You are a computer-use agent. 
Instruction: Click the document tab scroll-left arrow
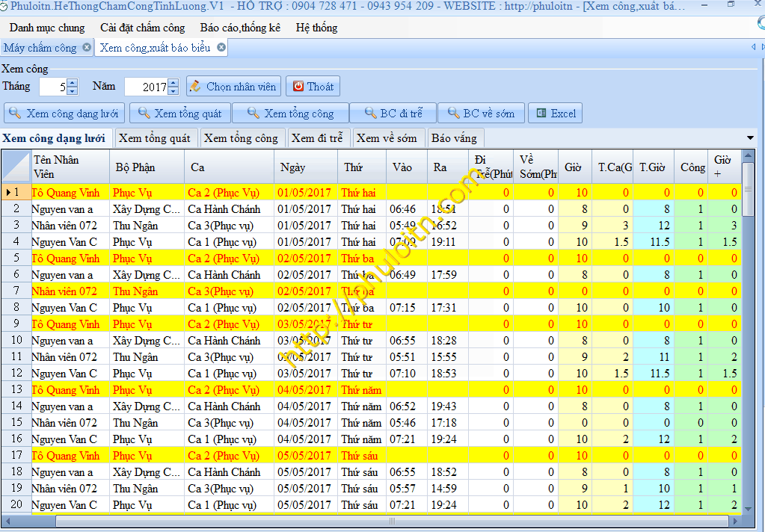tap(753, 47)
